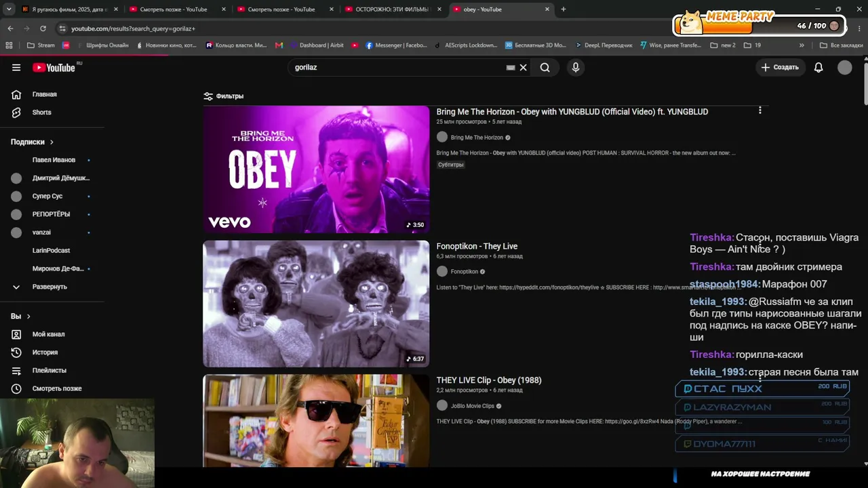
Task: Open the Stream bookmarks folder
Action: [x=41, y=45]
